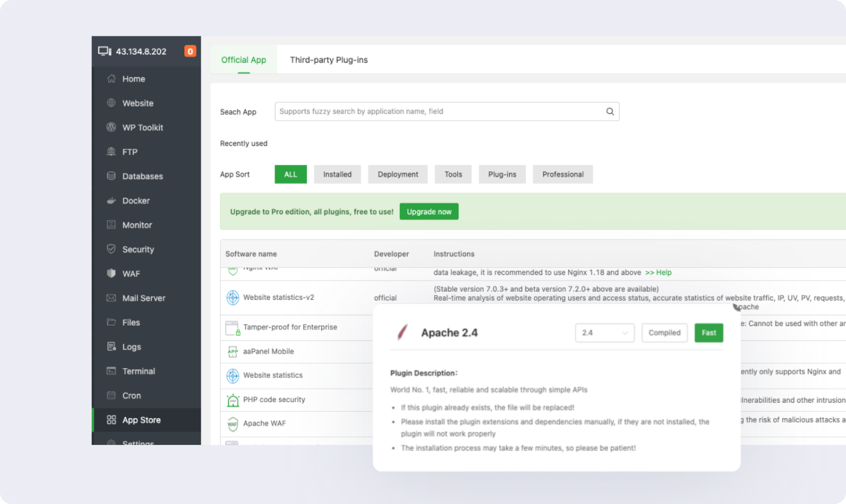The height and width of the screenshot is (504, 846).
Task: Click the Developer column header
Action: (x=391, y=254)
